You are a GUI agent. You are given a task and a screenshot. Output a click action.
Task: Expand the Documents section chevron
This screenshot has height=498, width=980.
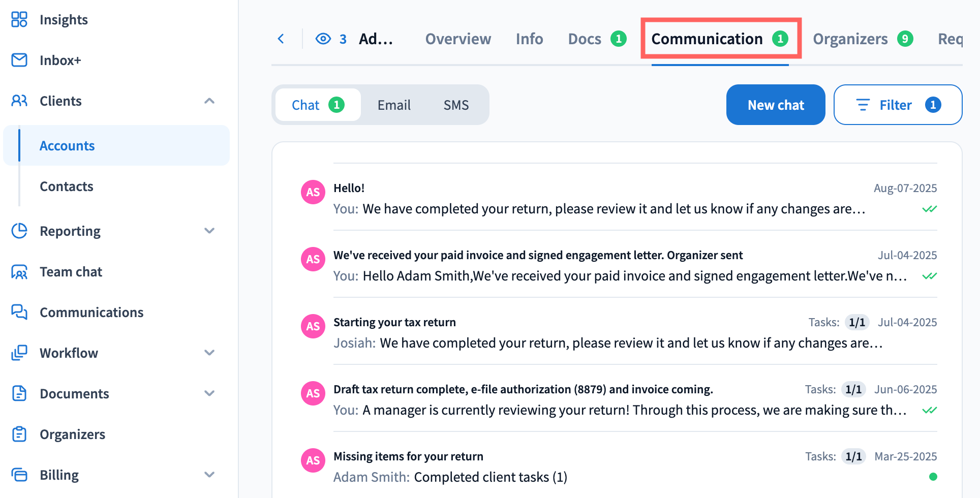(x=209, y=393)
